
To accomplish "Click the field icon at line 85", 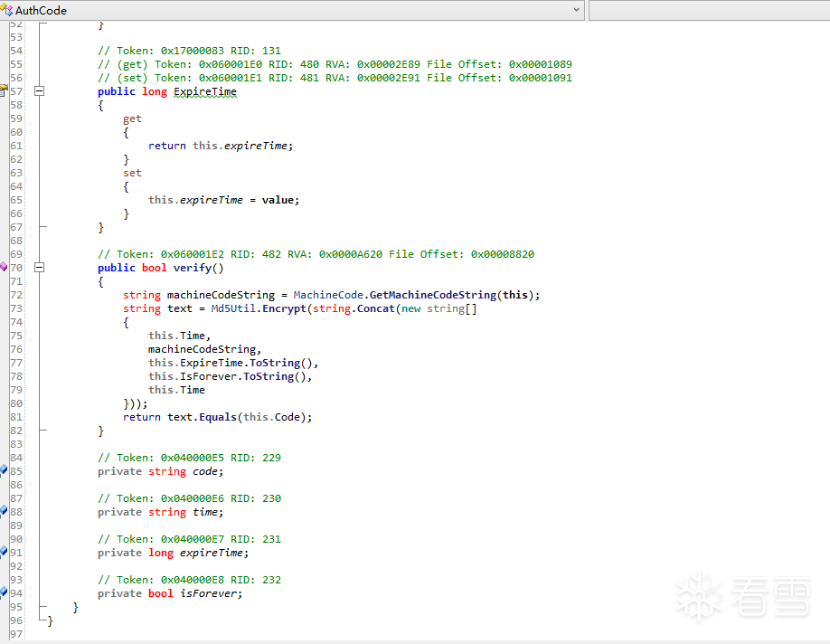I will [4, 469].
